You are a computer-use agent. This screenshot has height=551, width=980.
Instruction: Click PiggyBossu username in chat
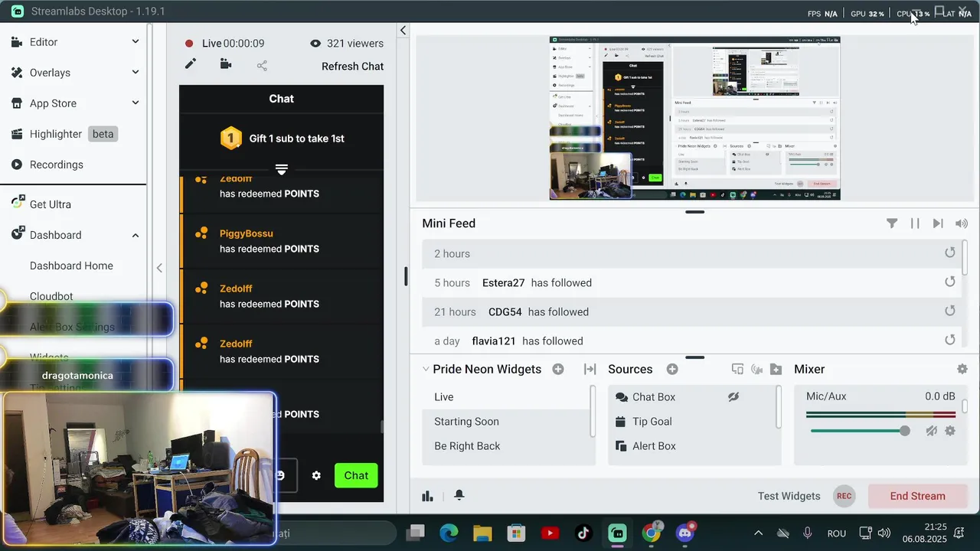pyautogui.click(x=246, y=233)
